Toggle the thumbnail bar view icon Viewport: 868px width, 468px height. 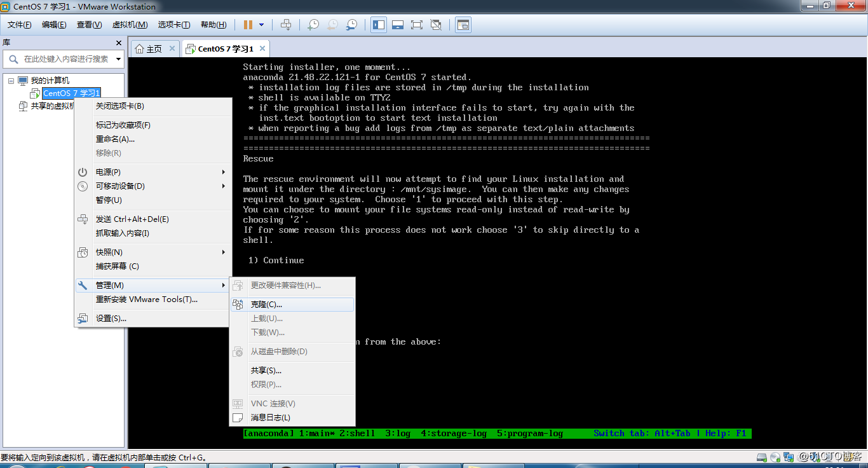tap(398, 25)
